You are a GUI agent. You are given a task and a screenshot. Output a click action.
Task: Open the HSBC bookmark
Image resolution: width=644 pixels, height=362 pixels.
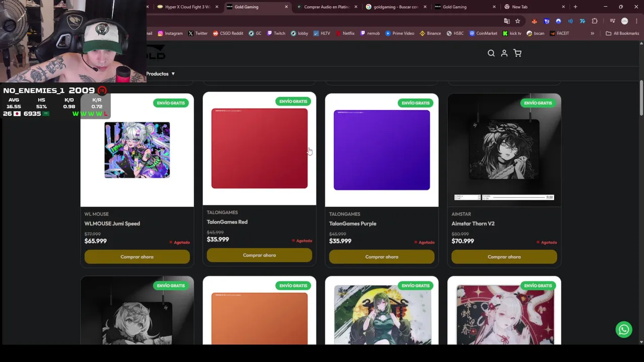[454, 33]
